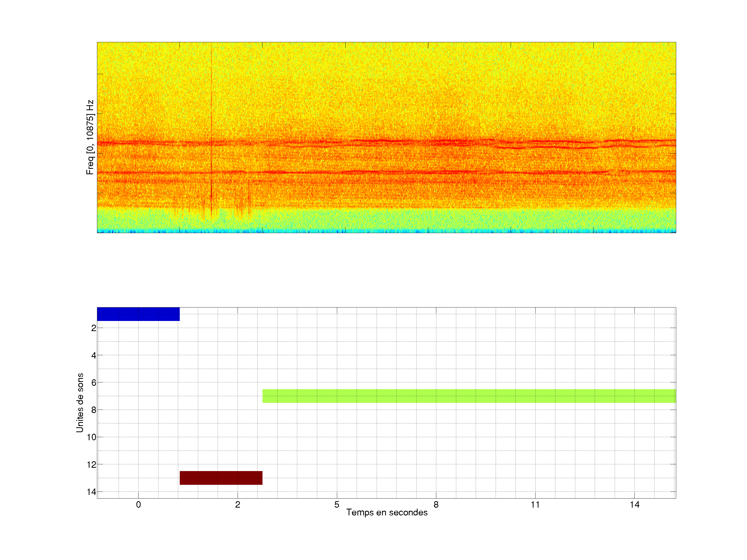Click the x-axis tick label 8
The image size is (747, 560).
click(436, 505)
